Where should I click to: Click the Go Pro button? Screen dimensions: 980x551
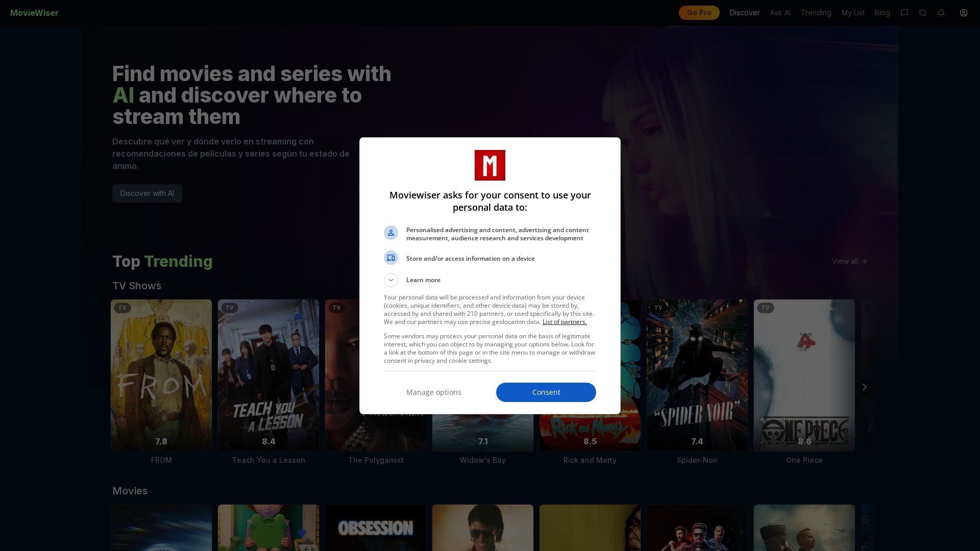click(699, 13)
